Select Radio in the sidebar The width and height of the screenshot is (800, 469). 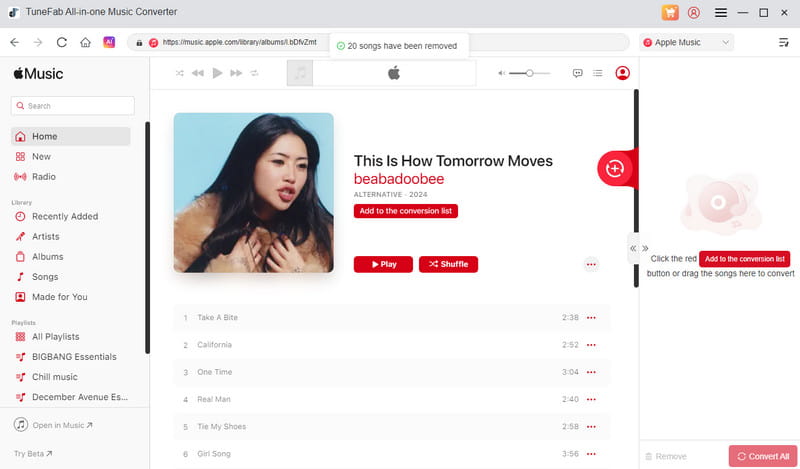pos(70,177)
